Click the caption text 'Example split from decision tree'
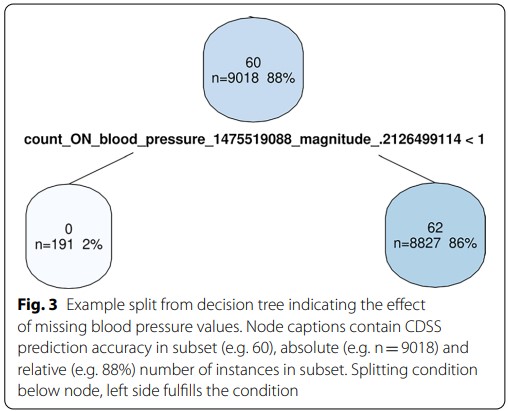The image size is (508, 411). click(175, 305)
